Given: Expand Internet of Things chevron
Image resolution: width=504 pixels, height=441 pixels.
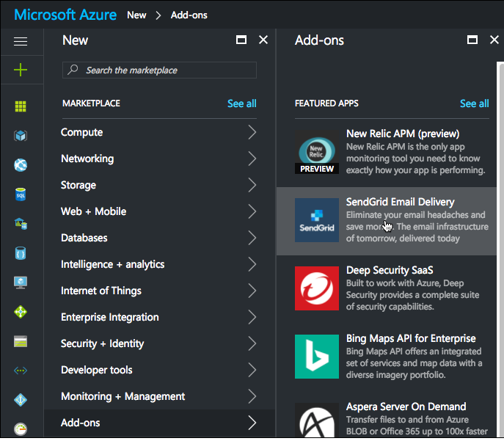Looking at the screenshot, I should (252, 291).
